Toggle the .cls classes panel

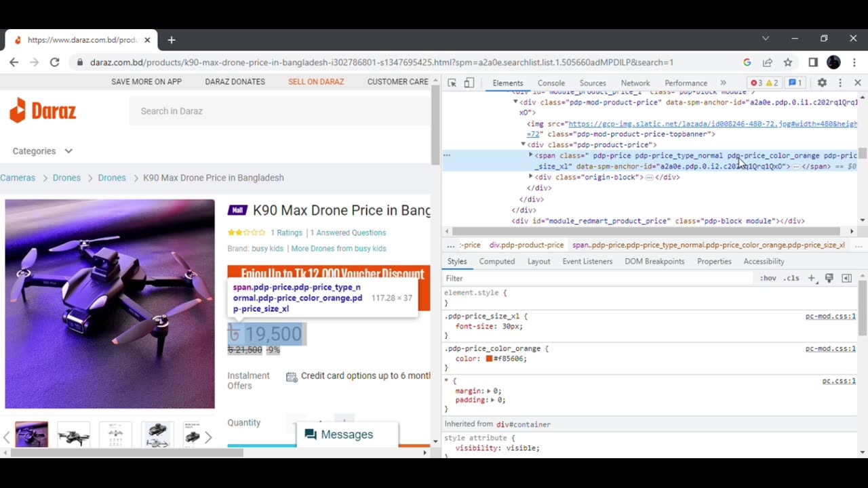[791, 278]
